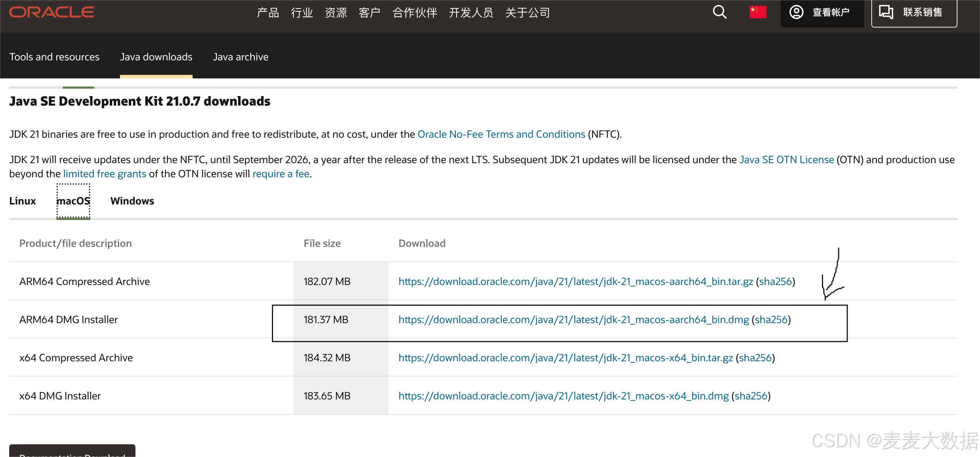
Task: Open Oracle No-Fee Terms and Conditions link
Action: click(x=501, y=134)
